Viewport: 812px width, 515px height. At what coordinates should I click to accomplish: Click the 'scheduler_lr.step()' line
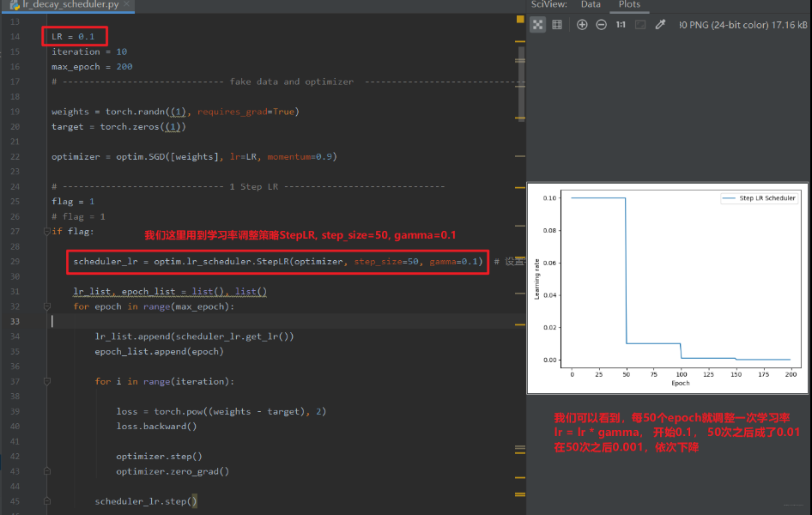pyautogui.click(x=146, y=501)
